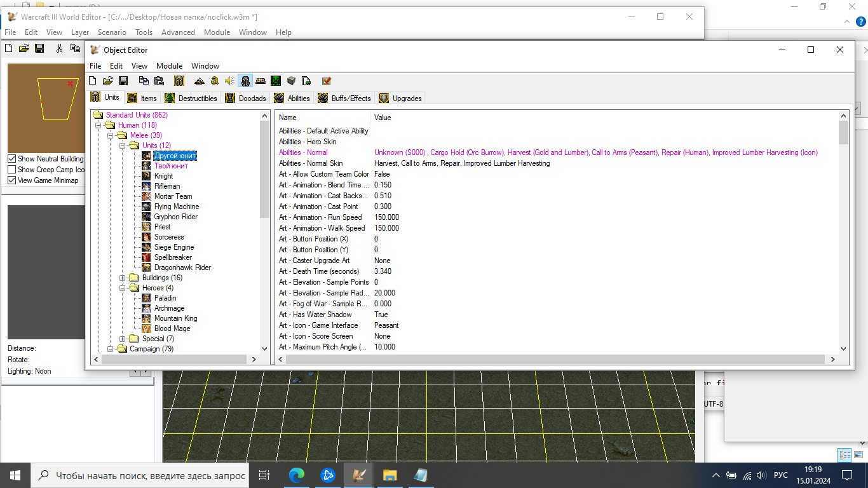Open Microsoft Edge from taskbar
The width and height of the screenshot is (868, 488).
tap(297, 475)
